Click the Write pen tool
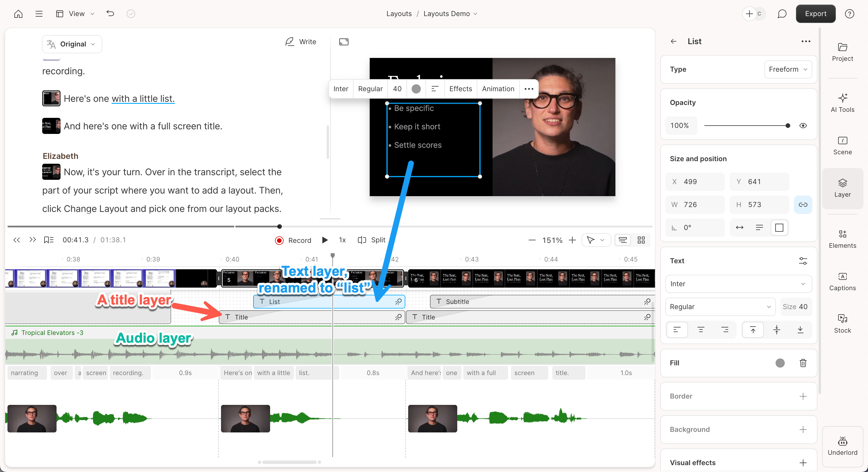Viewport: 868px width, 472px height. point(301,42)
